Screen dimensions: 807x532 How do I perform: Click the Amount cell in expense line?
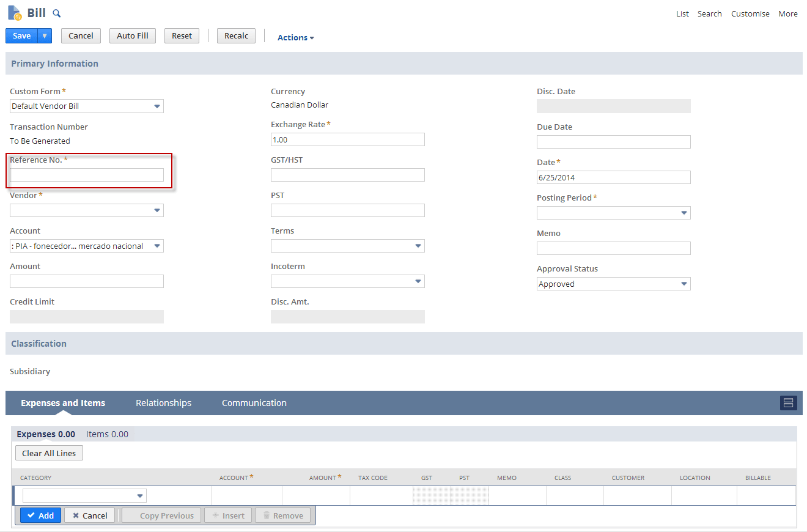[x=316, y=496]
